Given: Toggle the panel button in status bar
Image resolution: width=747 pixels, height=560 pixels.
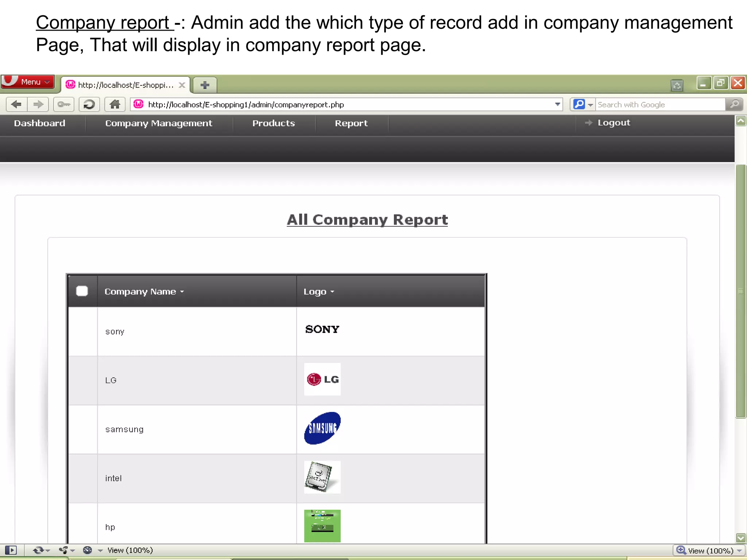Looking at the screenshot, I should [11, 550].
